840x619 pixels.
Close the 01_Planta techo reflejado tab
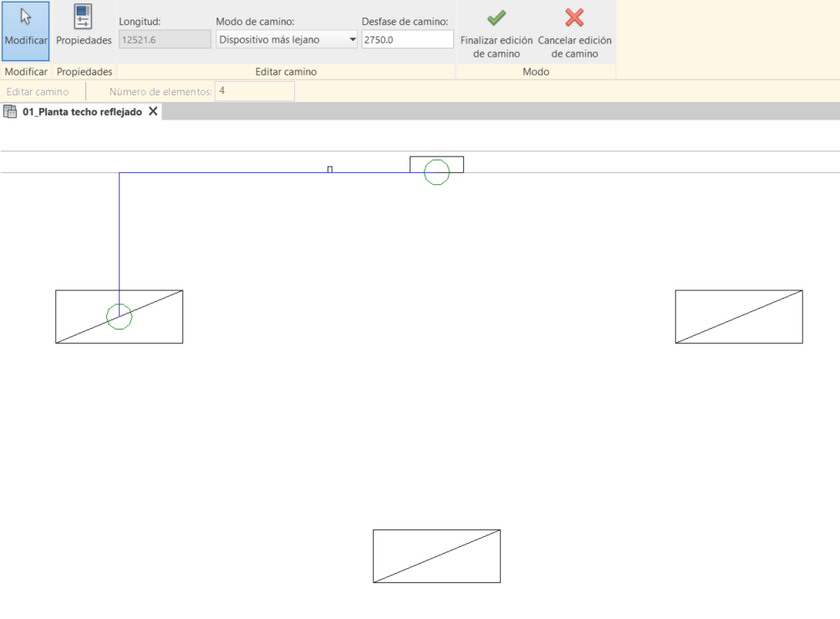(x=153, y=111)
